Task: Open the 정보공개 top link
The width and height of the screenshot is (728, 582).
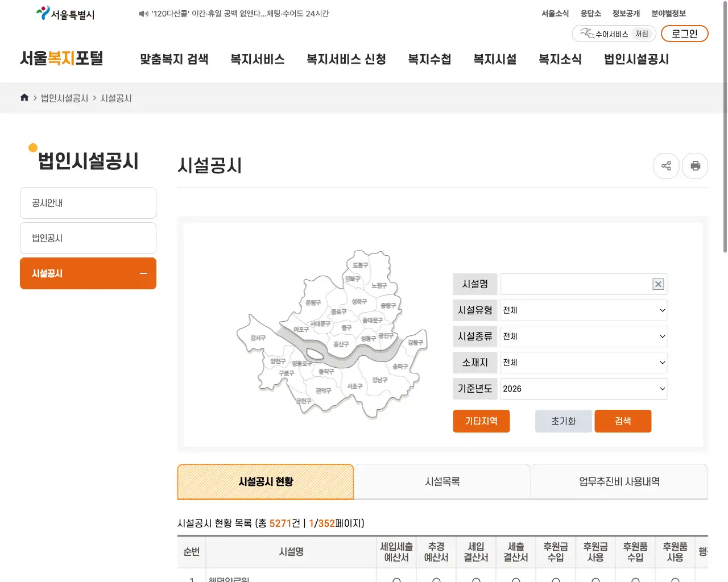Action: click(x=626, y=14)
